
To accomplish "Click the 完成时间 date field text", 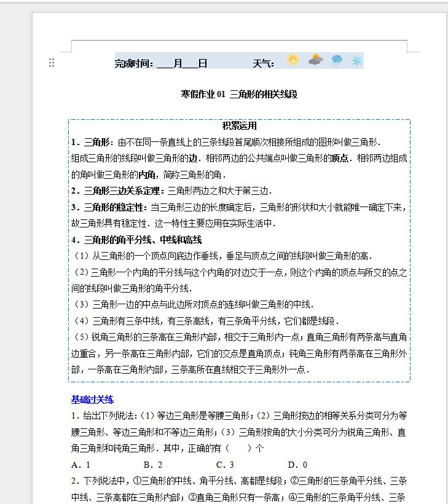I will (x=160, y=63).
